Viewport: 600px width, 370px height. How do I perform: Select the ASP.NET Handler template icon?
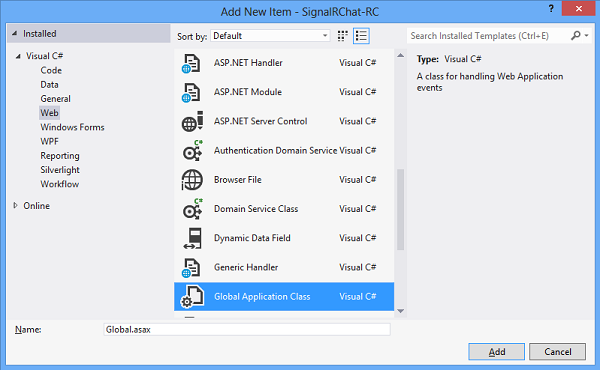191,63
